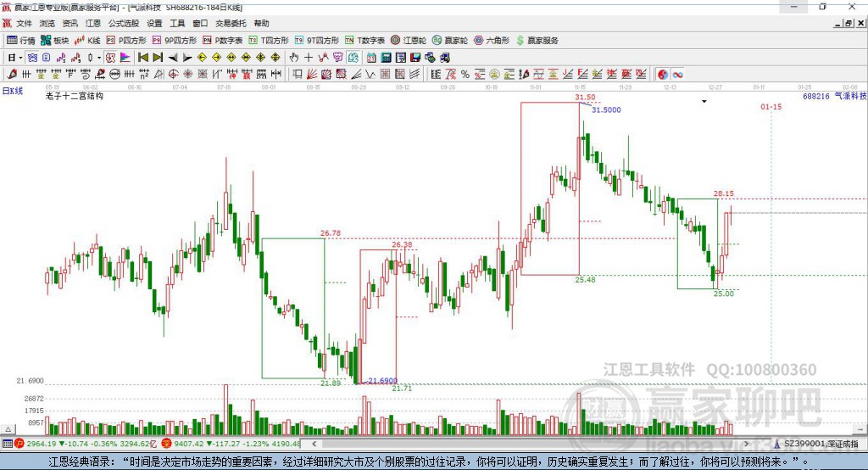Click the 688216 气派科技 stock title
Screen dimensions: 868x470
835,96
